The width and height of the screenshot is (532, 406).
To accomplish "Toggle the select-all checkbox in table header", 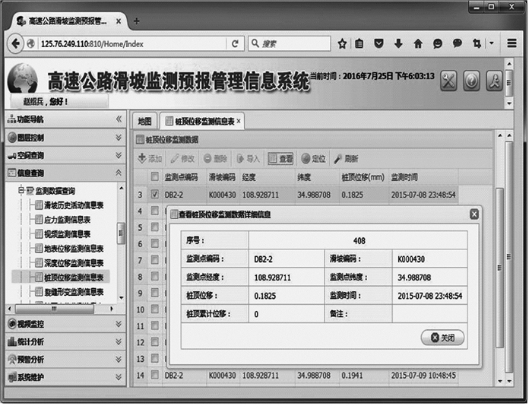I will click(x=154, y=177).
